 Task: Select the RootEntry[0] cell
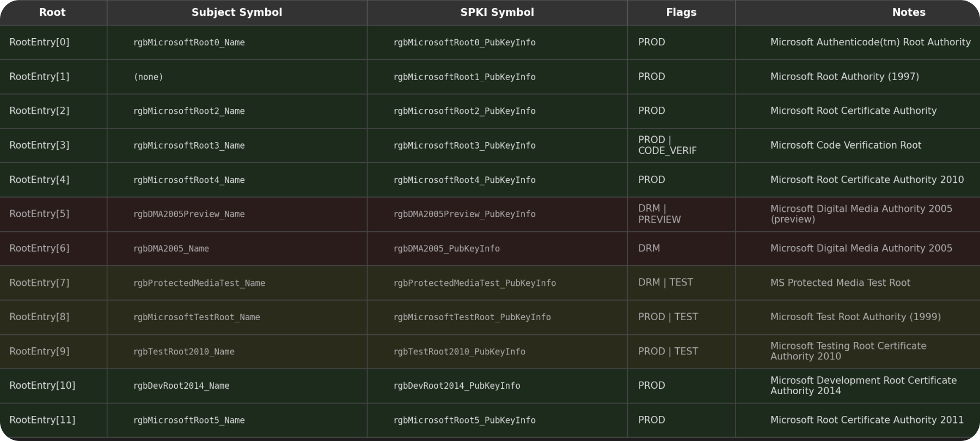[x=53, y=42]
